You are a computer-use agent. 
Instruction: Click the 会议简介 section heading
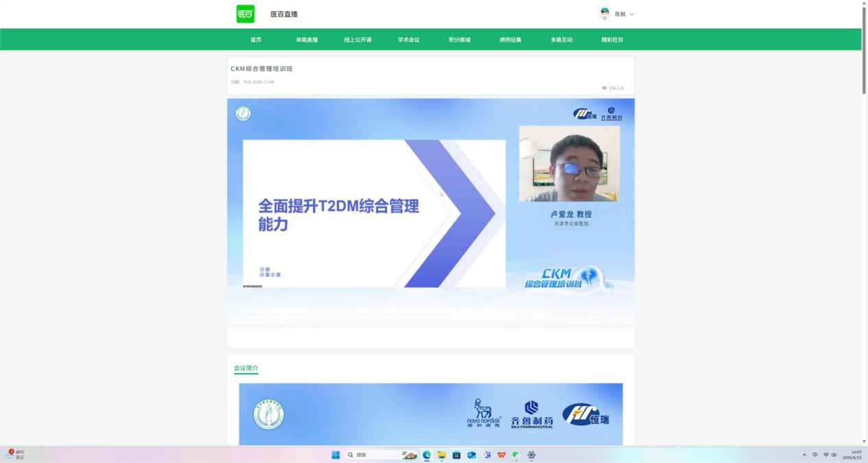tap(246, 368)
